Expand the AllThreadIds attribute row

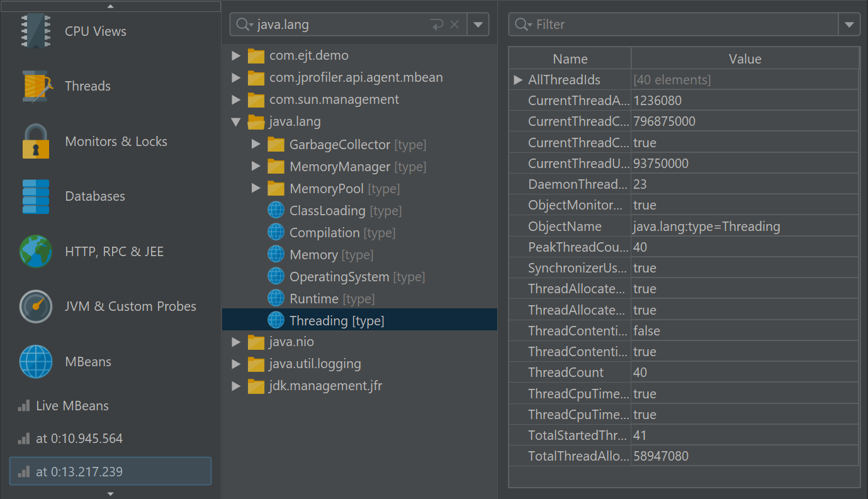point(518,80)
